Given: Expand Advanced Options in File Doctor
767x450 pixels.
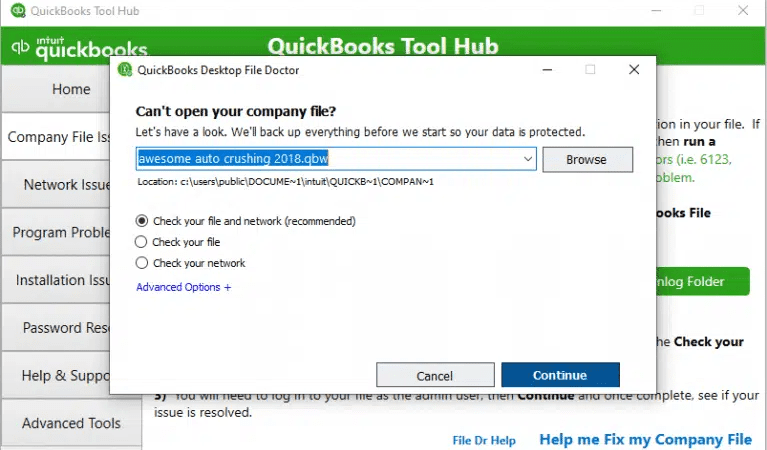Looking at the screenshot, I should (x=183, y=287).
